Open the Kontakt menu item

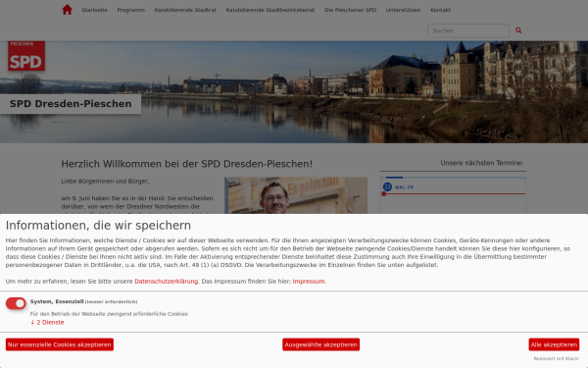click(440, 10)
